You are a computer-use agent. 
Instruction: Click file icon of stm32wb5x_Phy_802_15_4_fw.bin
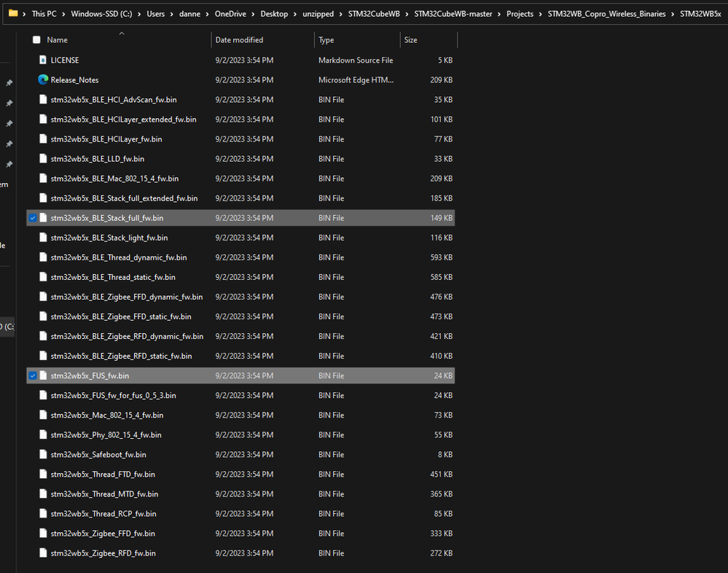coord(43,434)
